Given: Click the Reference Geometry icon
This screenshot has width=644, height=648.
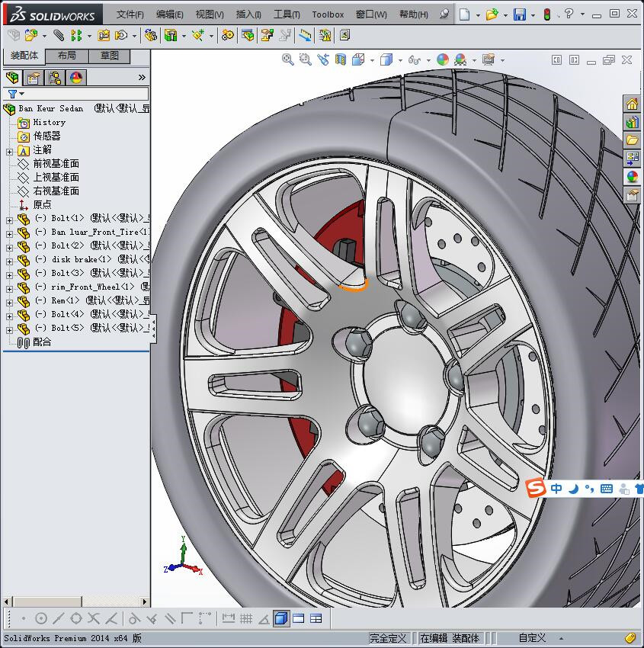Looking at the screenshot, I should click(198, 36).
